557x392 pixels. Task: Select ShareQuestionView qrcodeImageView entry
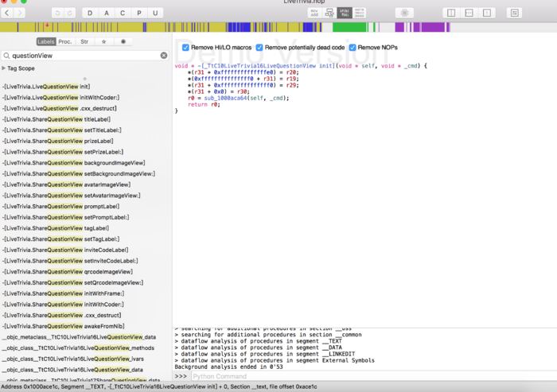point(68,272)
